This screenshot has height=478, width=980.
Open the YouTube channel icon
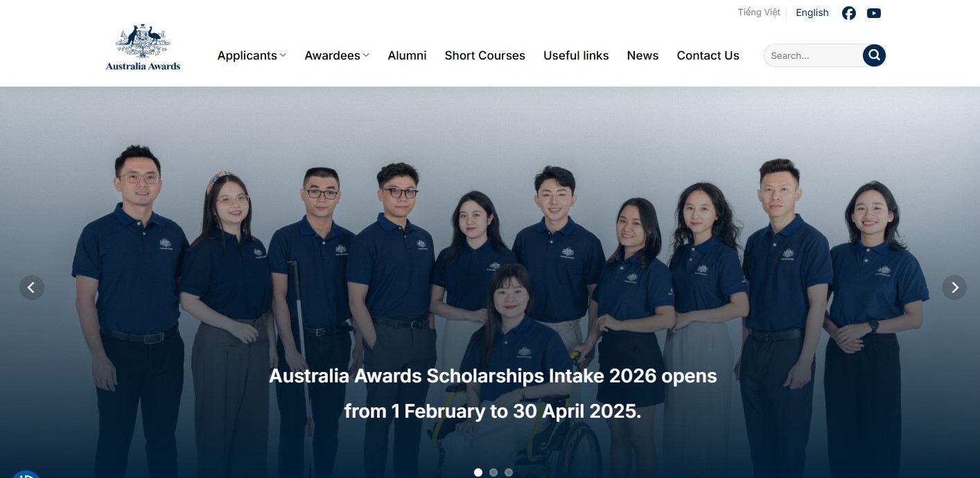[x=873, y=13]
